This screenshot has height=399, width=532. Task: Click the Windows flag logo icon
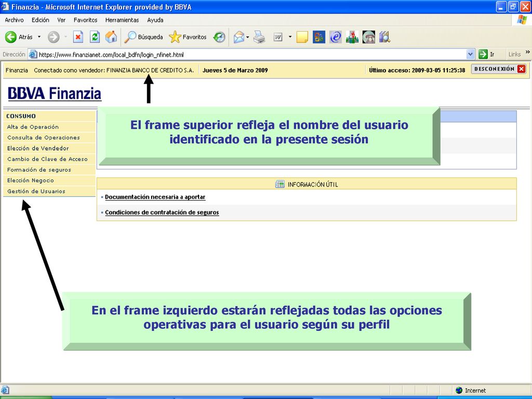point(522,20)
